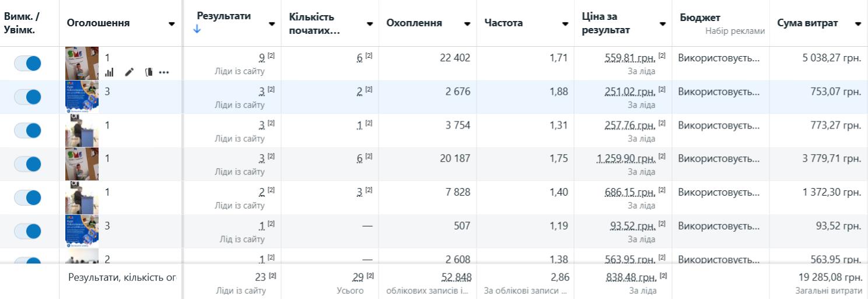Open the charts icon for the first ad

point(109,72)
